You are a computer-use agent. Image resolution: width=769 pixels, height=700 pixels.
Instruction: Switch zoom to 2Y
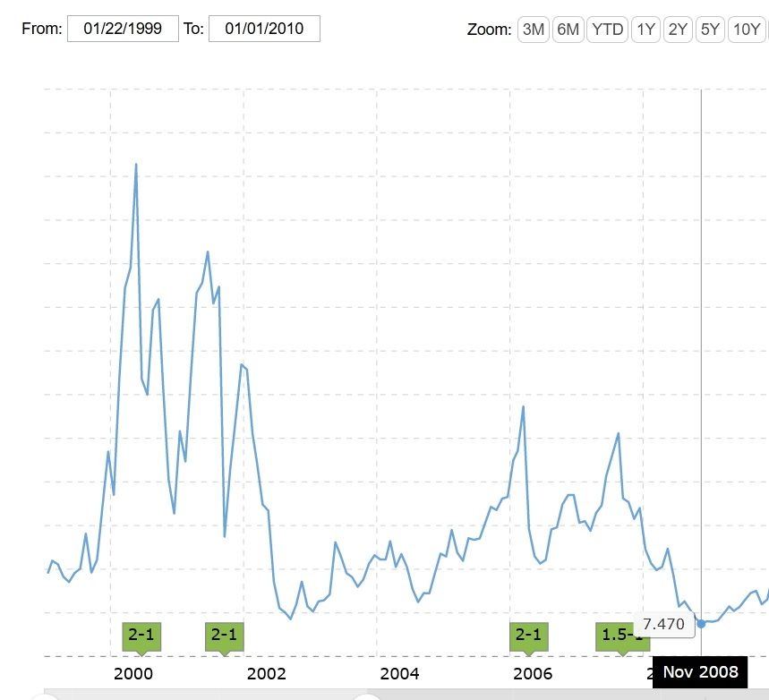pos(678,30)
